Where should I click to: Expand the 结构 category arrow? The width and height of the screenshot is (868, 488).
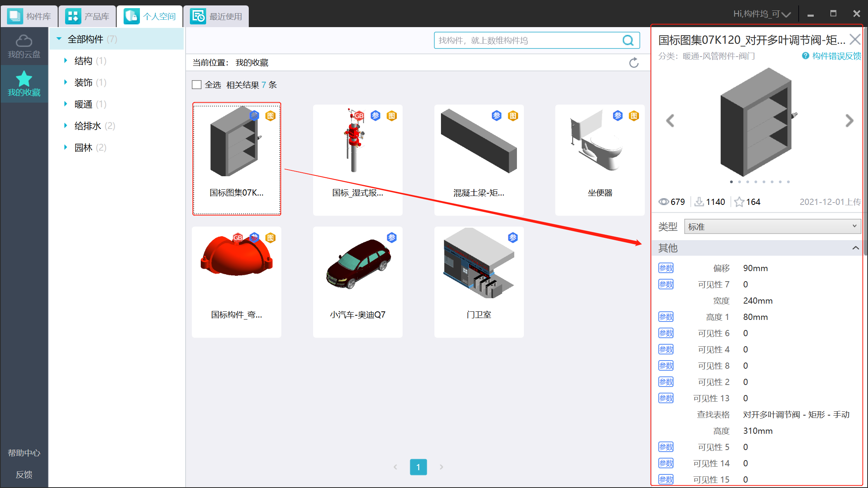click(x=65, y=60)
